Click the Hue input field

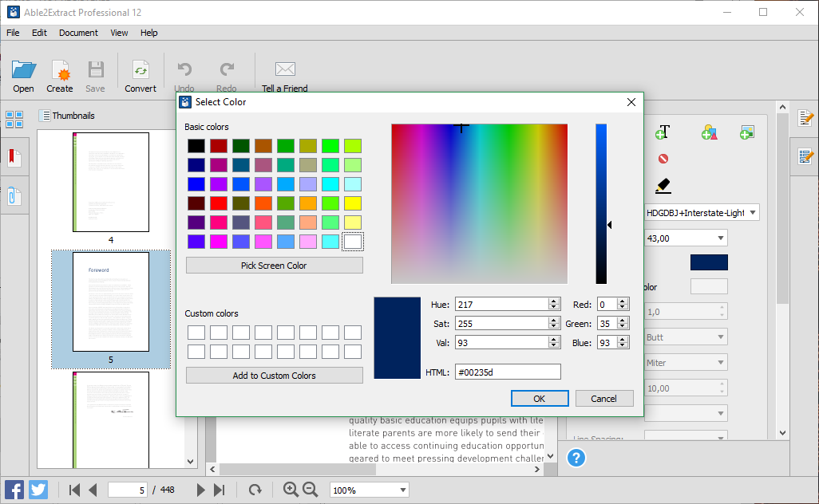[501, 304]
